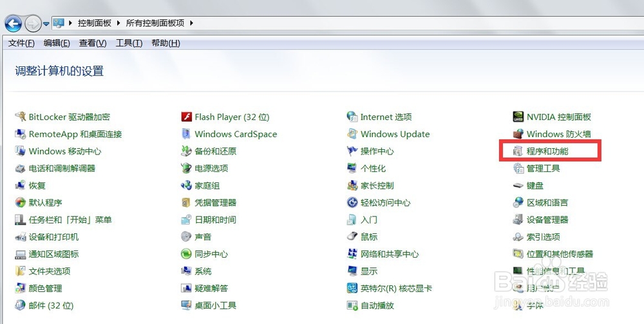Click the RemoteApp 和桌面连接 icon
Image resolution: width=644 pixels, height=324 pixels.
tap(20, 134)
